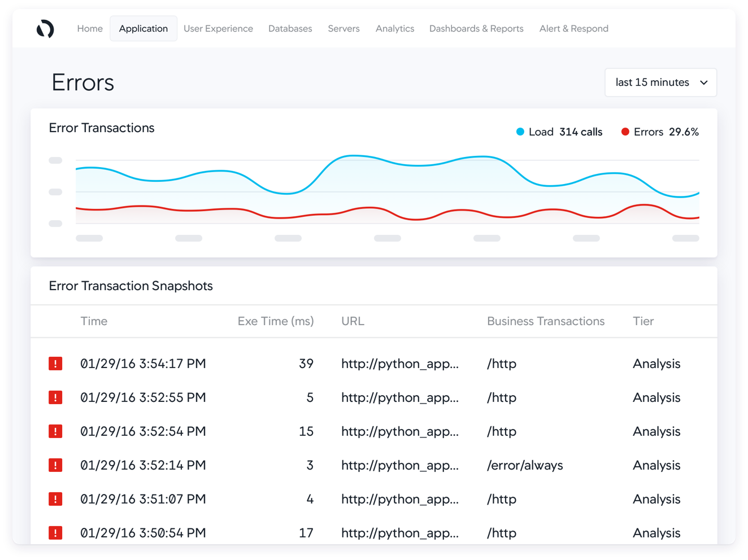This screenshot has width=748, height=560.
Task: Click the app logo icon
Action: pos(45,29)
